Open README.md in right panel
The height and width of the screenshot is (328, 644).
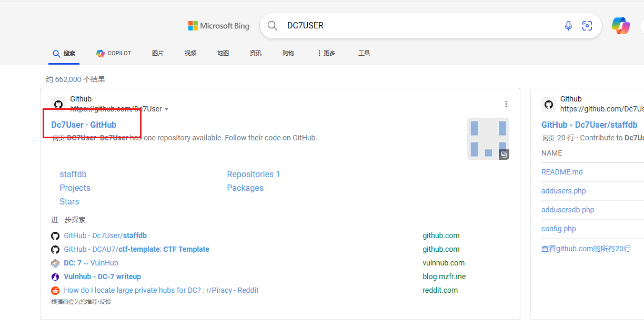(562, 172)
